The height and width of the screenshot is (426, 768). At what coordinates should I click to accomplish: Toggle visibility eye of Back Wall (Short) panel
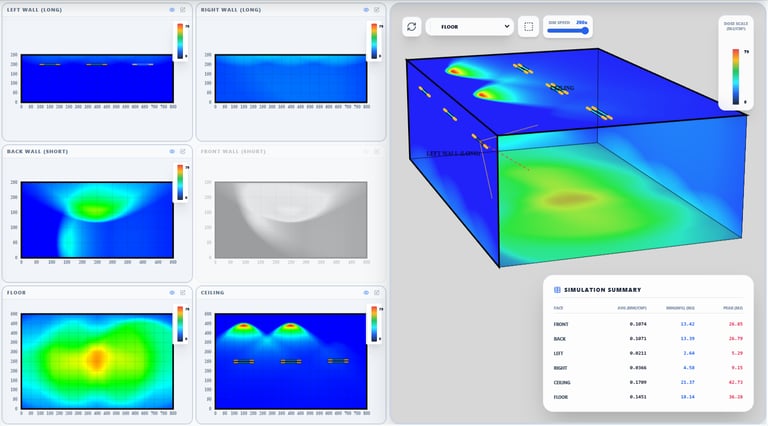pyautogui.click(x=172, y=151)
